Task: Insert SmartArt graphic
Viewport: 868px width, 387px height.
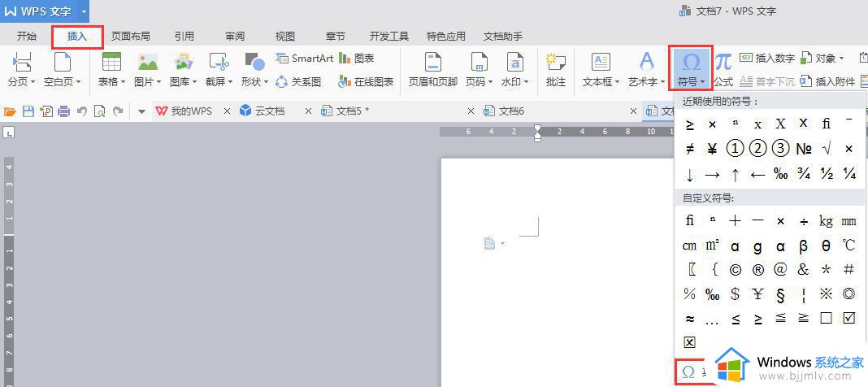Action: (305, 59)
